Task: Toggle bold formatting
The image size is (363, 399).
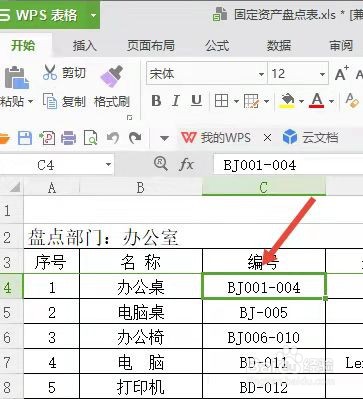Action: [x=156, y=100]
